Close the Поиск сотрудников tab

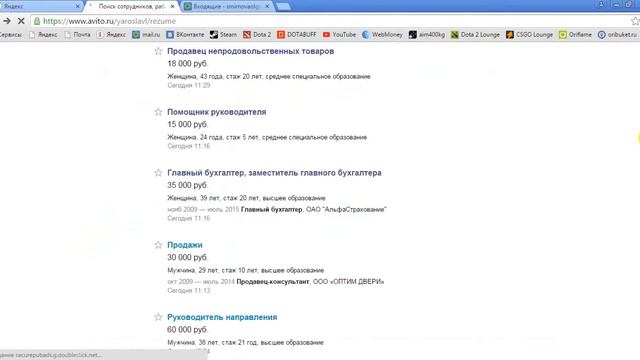[x=172, y=7]
